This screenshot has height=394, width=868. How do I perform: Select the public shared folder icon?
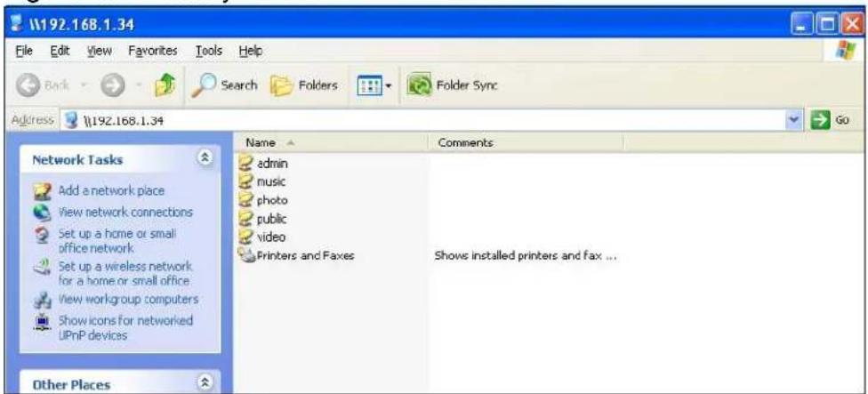[x=245, y=218]
